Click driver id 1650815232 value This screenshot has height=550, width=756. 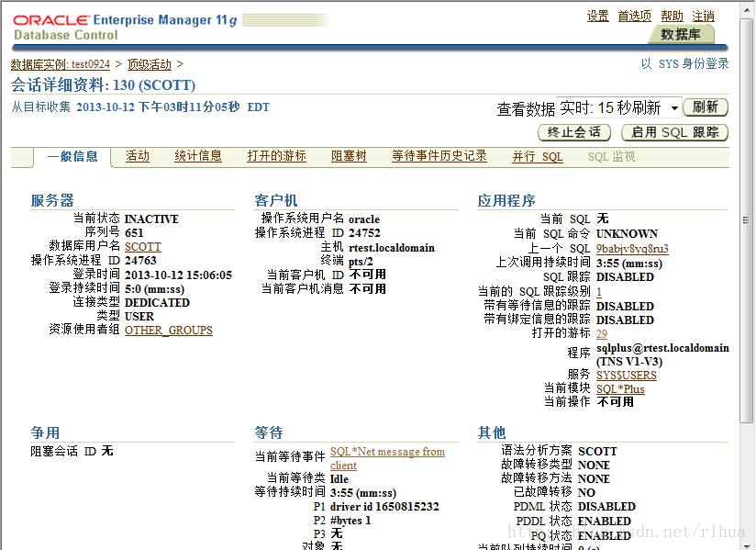coord(384,507)
